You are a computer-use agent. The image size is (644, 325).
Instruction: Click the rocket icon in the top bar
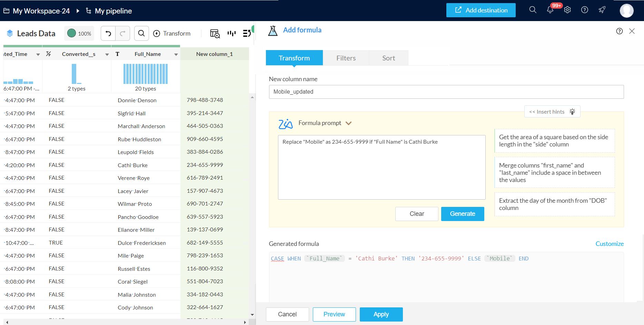click(602, 10)
